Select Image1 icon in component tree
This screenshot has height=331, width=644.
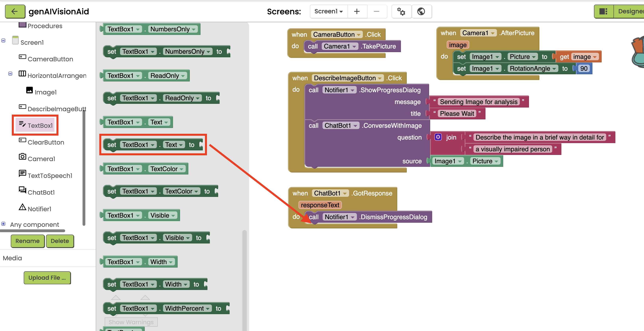[x=30, y=90]
